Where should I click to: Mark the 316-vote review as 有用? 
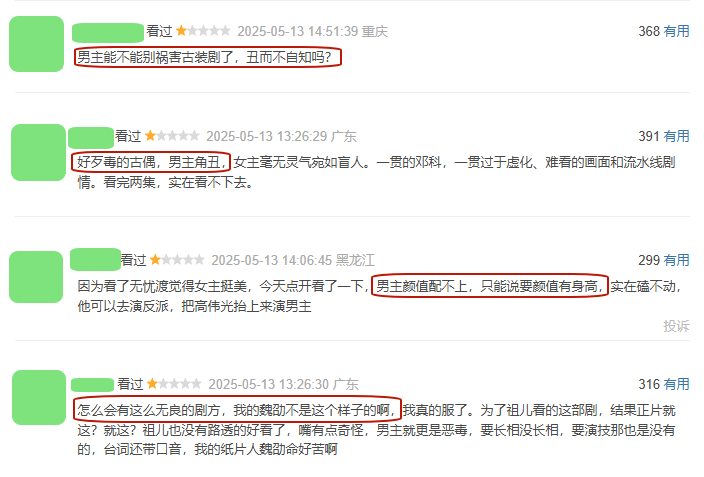point(676,384)
